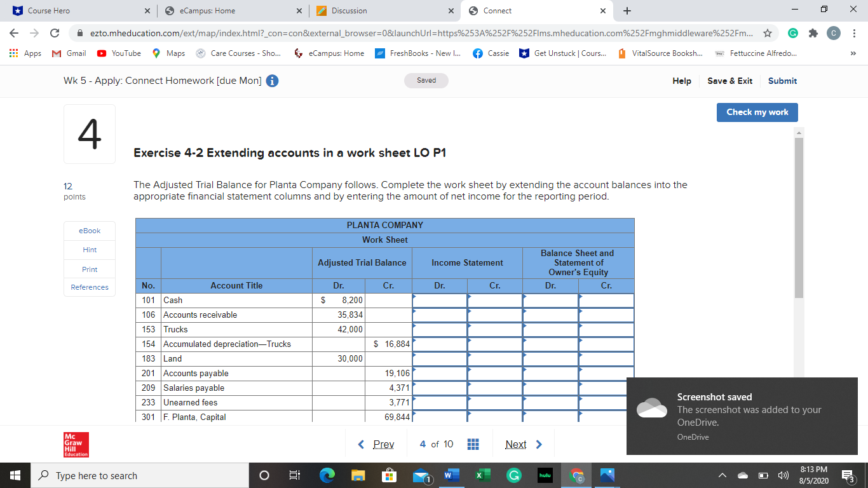Open Hulu from the taskbar
The image size is (868, 488).
(545, 475)
